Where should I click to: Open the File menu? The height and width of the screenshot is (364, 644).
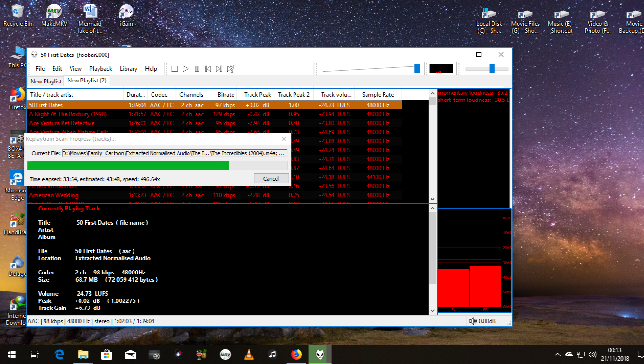pyautogui.click(x=40, y=69)
